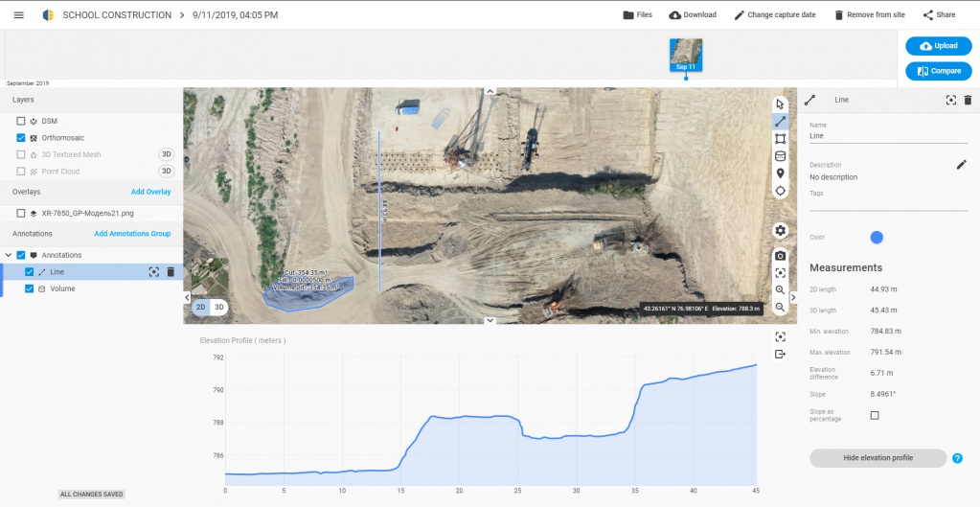
Task: Change the blue line color swatch
Action: tap(876, 238)
